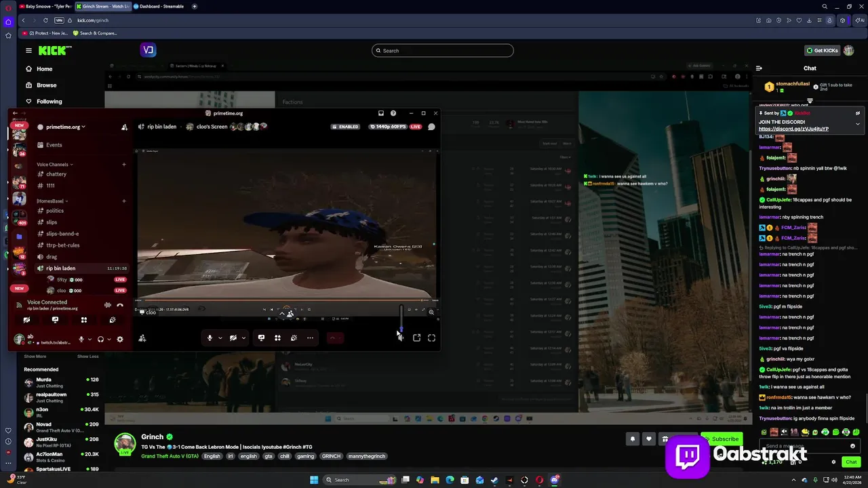Screen dimensions: 868x488
Task: Open Discord inbox icon in title bar
Action: (x=381, y=113)
